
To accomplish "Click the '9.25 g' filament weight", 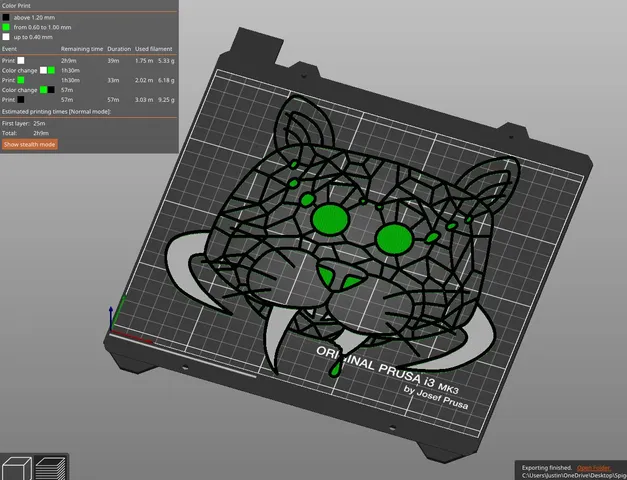I will (166, 100).
